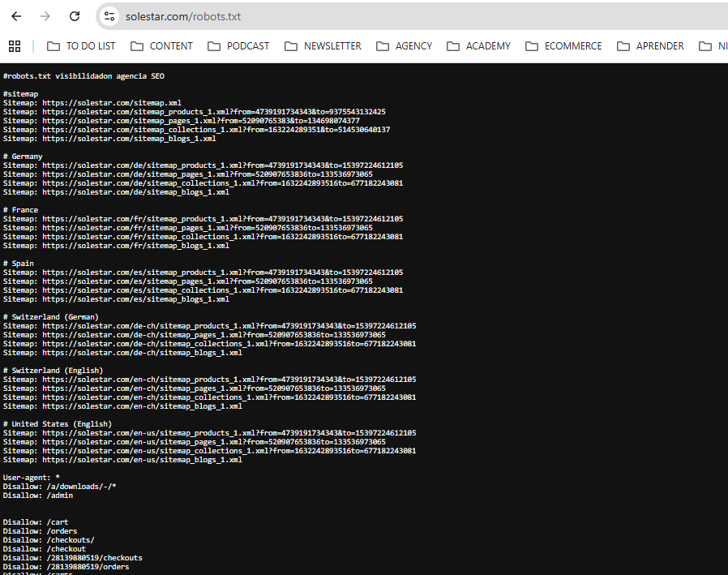Open the TO DO LIST bookmark folder
The image size is (728, 575).
pyautogui.click(x=81, y=46)
